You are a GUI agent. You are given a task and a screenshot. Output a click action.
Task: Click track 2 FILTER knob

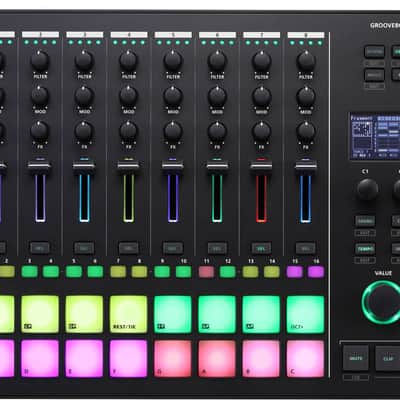40,61
